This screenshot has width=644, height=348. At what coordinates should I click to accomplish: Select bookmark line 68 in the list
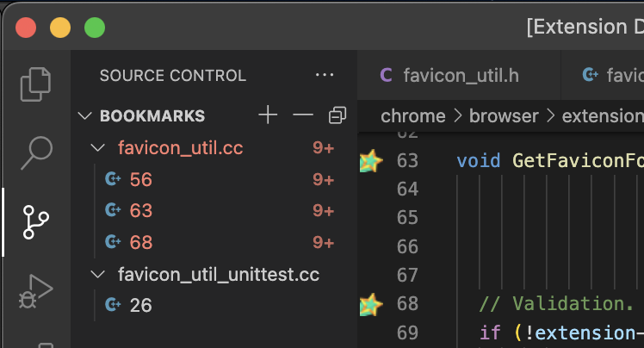pos(214,242)
